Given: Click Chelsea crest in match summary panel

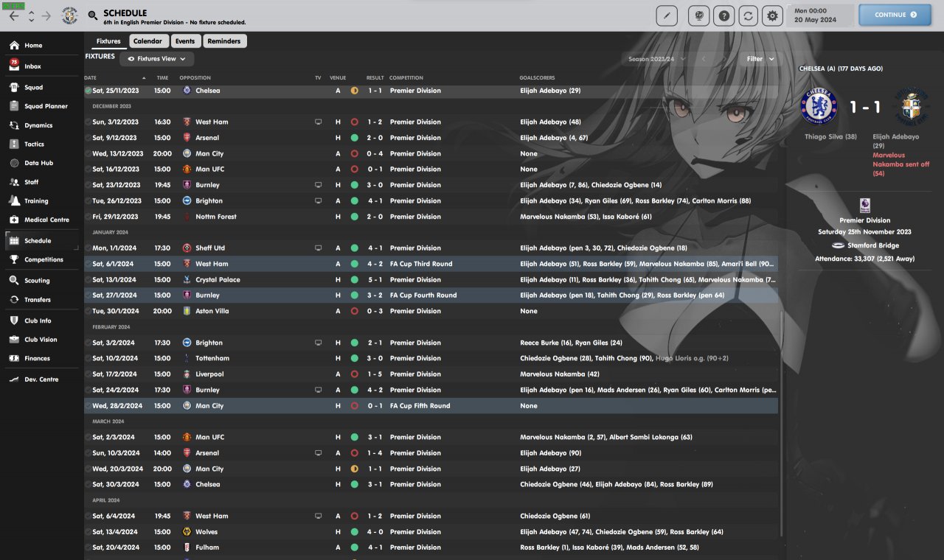Looking at the screenshot, I should coord(819,108).
